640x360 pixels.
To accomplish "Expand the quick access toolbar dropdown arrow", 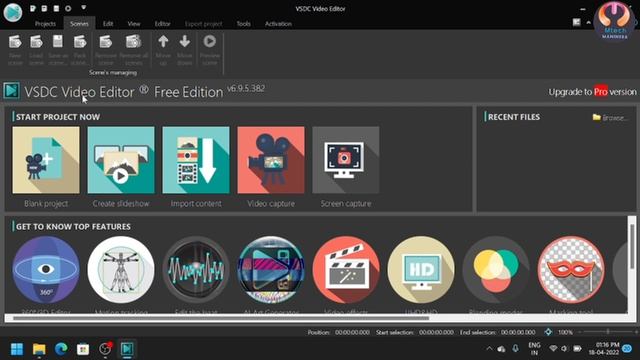I will click(83, 8).
